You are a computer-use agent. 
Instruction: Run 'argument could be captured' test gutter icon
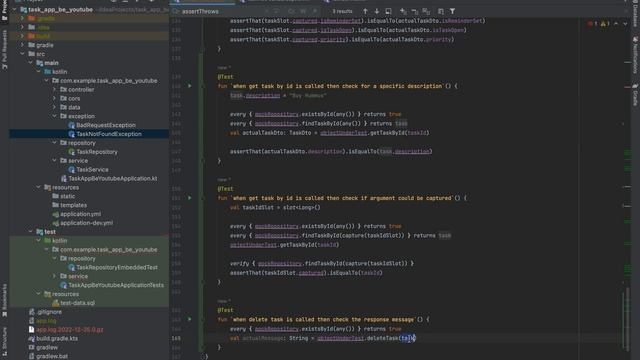click(x=189, y=198)
